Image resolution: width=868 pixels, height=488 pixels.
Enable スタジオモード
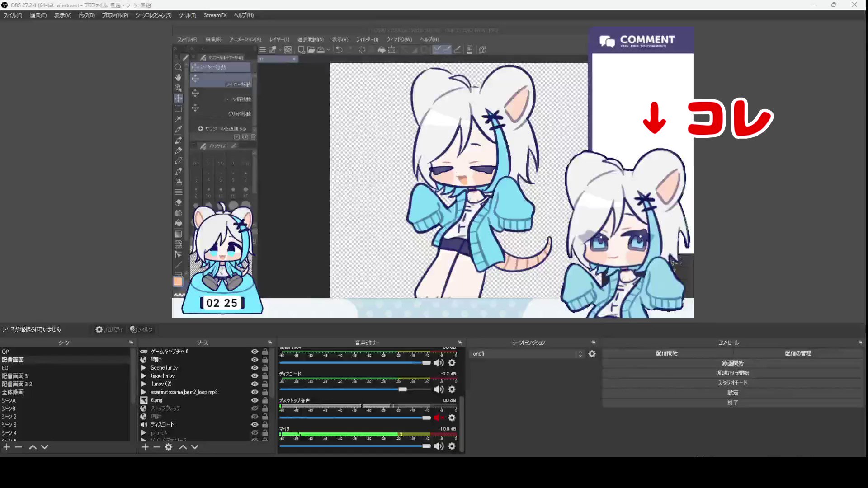tap(733, 383)
